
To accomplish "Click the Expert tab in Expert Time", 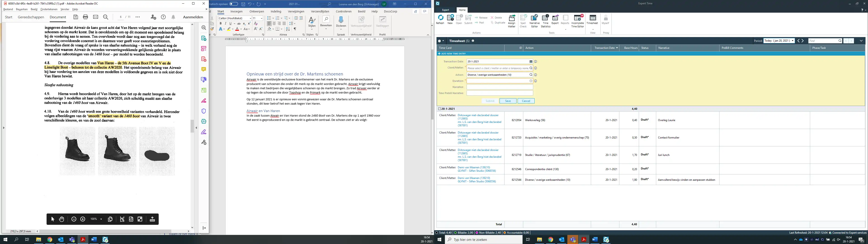I will tap(446, 10).
